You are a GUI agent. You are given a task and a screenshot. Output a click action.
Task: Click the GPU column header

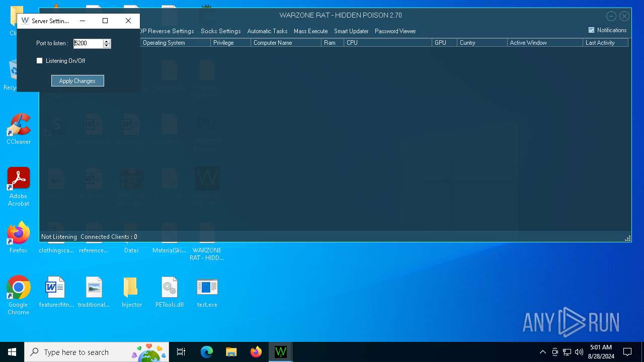444,43
